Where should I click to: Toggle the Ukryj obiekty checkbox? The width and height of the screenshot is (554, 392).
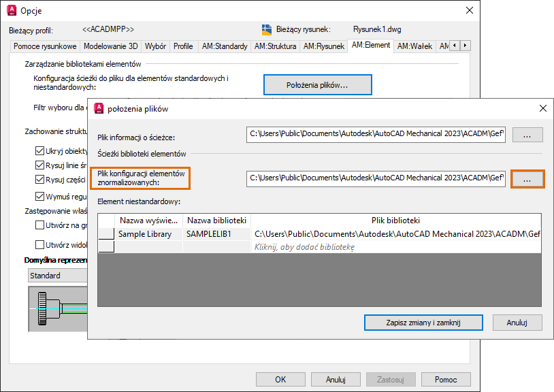[x=39, y=151]
